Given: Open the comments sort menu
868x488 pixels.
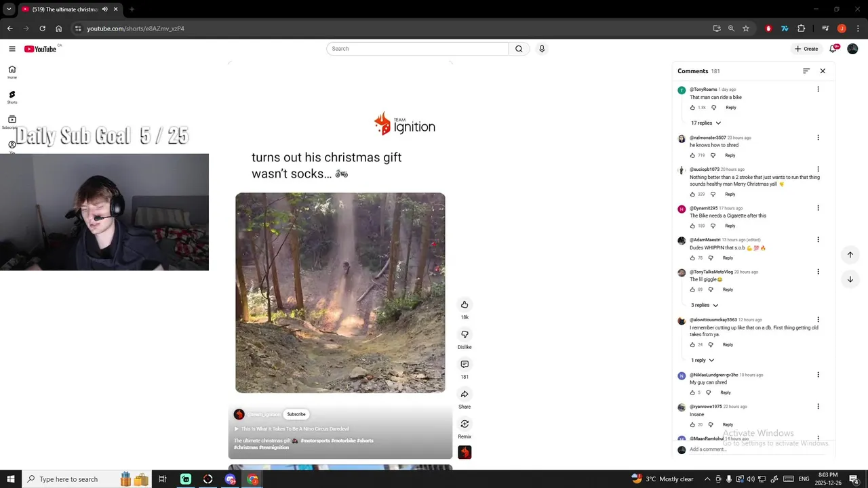Looking at the screenshot, I should click(x=806, y=71).
